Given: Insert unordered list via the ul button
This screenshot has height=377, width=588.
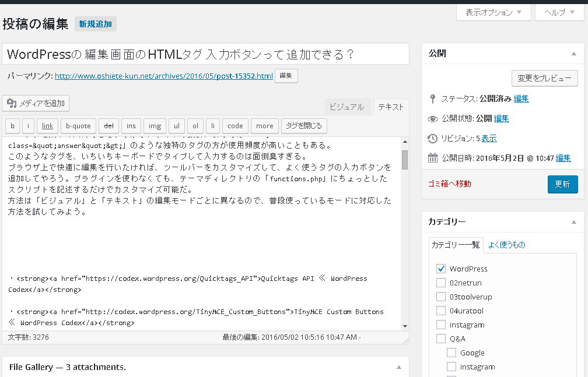Looking at the screenshot, I should point(177,126).
